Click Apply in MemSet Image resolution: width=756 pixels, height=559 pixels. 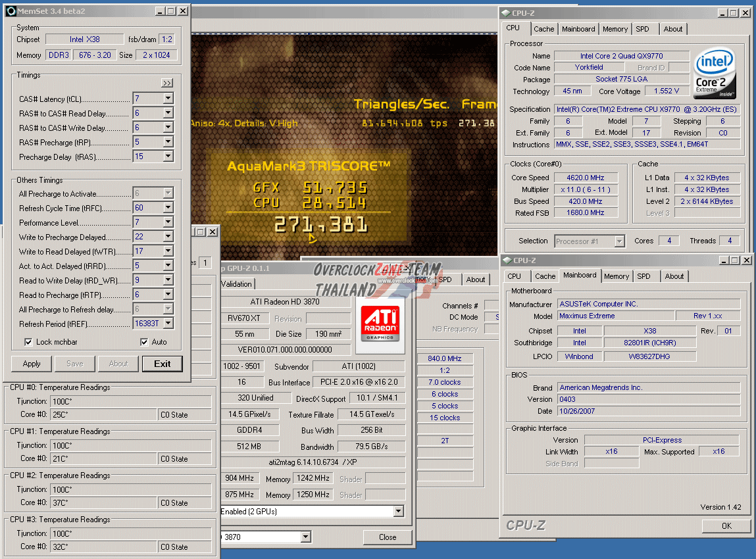point(32,364)
